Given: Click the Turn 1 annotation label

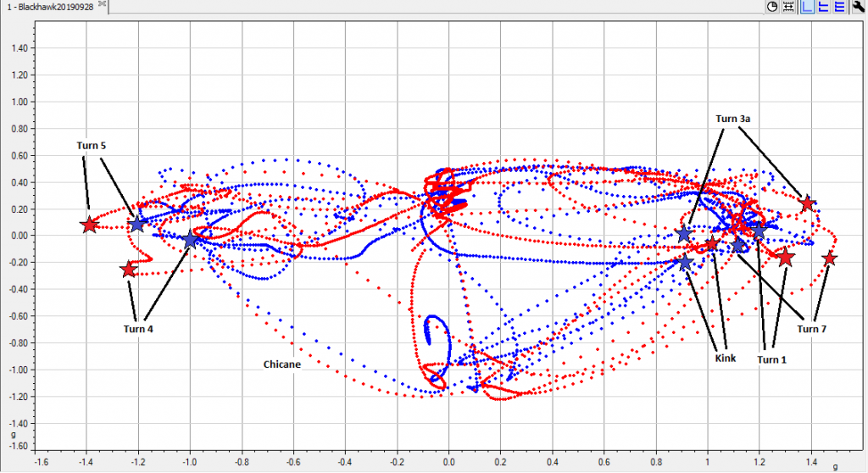Looking at the screenshot, I should pyautogui.click(x=771, y=359).
